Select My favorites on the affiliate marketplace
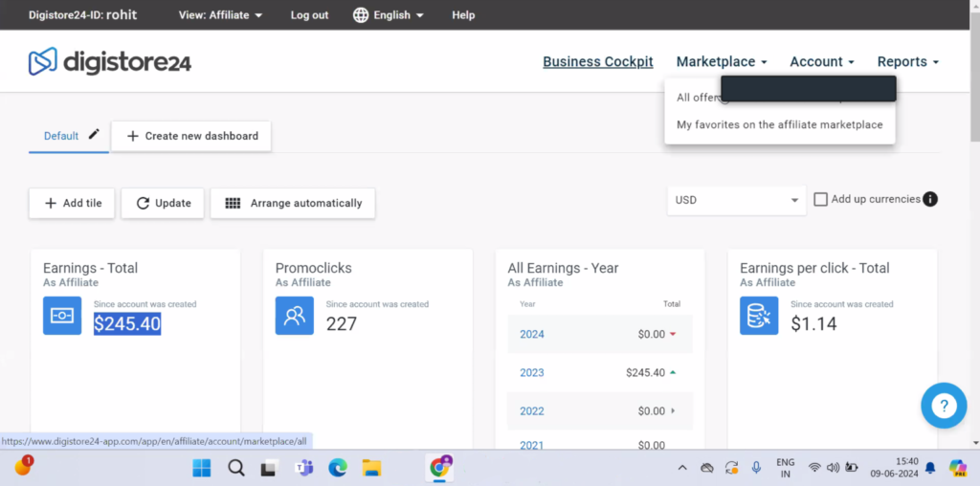 pyautogui.click(x=779, y=124)
